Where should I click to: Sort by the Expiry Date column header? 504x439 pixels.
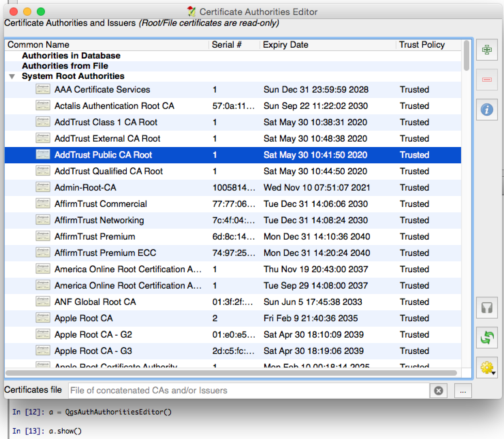285,45
